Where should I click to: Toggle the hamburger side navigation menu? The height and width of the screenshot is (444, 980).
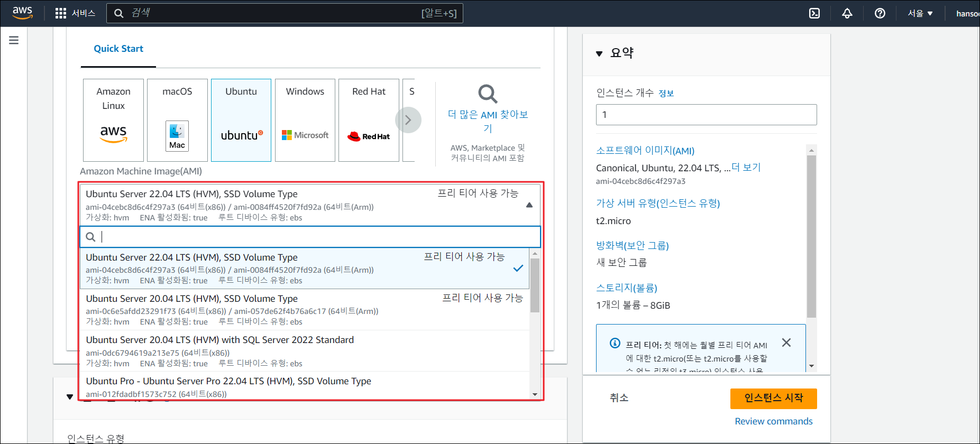click(x=14, y=40)
